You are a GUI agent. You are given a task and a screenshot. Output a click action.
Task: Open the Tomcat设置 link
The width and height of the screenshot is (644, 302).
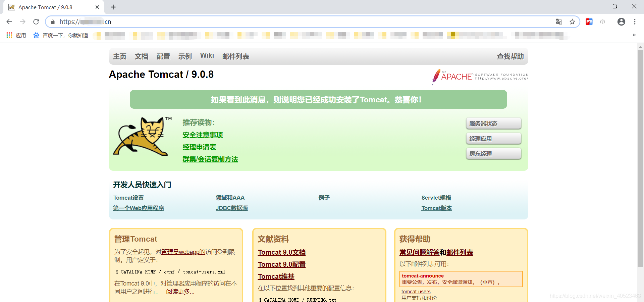coord(128,198)
